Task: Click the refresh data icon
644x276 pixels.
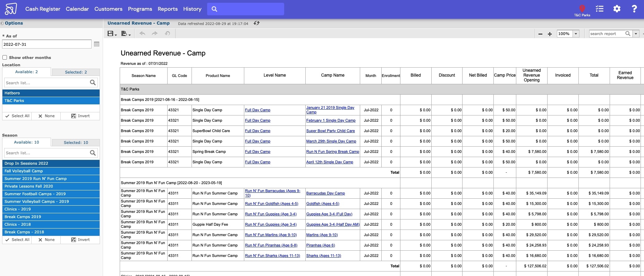Action: tap(256, 23)
